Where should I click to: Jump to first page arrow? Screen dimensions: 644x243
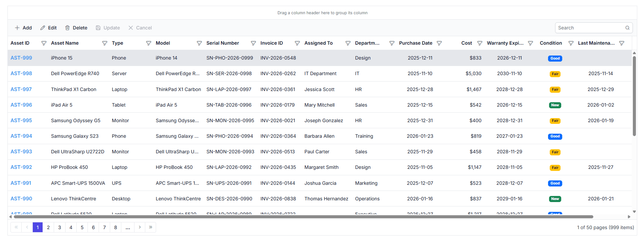(16, 227)
